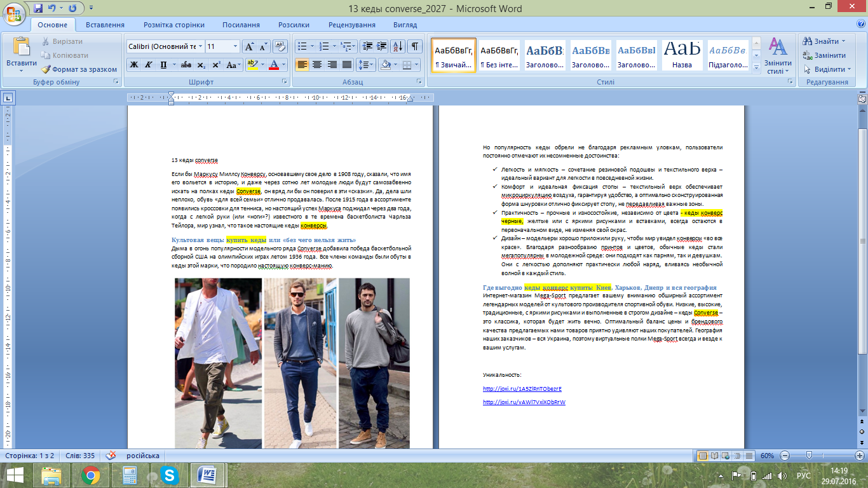This screenshot has height=488, width=868.
Task: Toggle superscript formatting
Action: pos(217,65)
